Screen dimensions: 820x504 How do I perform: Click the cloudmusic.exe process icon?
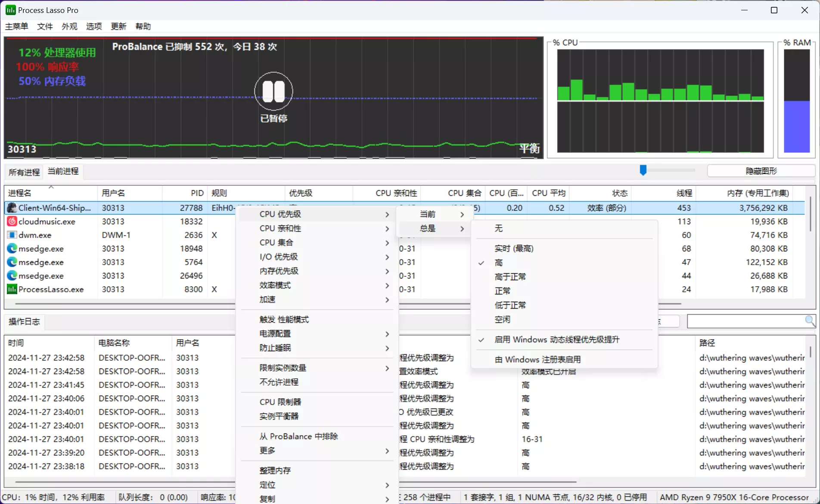click(12, 221)
